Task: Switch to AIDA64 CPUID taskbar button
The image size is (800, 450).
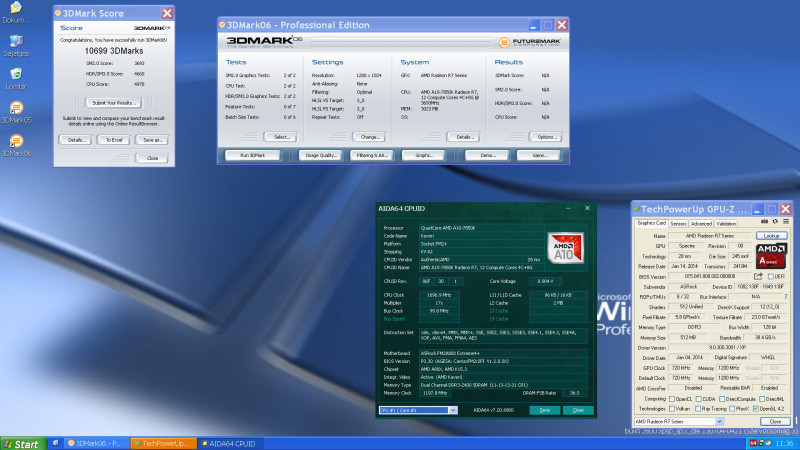Action: pyautogui.click(x=230, y=443)
